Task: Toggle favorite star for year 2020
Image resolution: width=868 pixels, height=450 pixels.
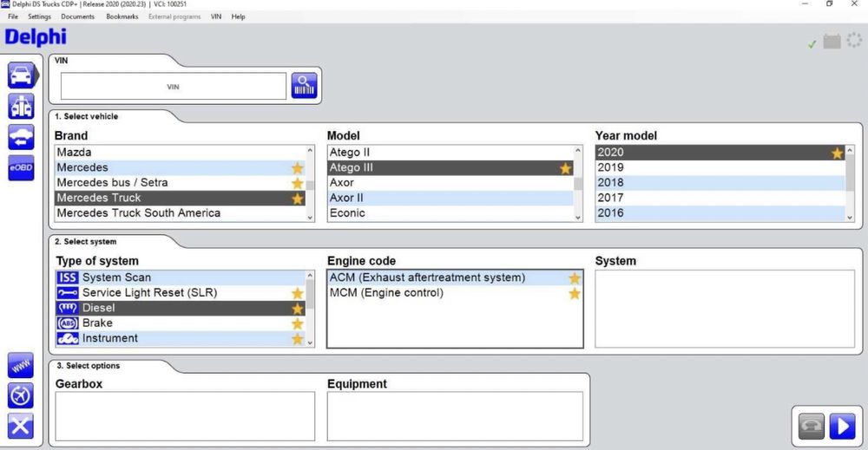Action: click(x=837, y=153)
